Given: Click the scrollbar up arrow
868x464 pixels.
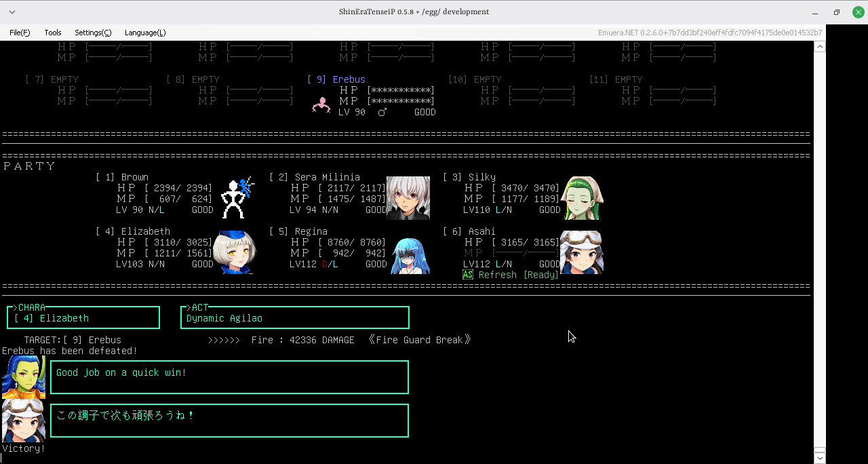Looking at the screenshot, I should click(820, 47).
